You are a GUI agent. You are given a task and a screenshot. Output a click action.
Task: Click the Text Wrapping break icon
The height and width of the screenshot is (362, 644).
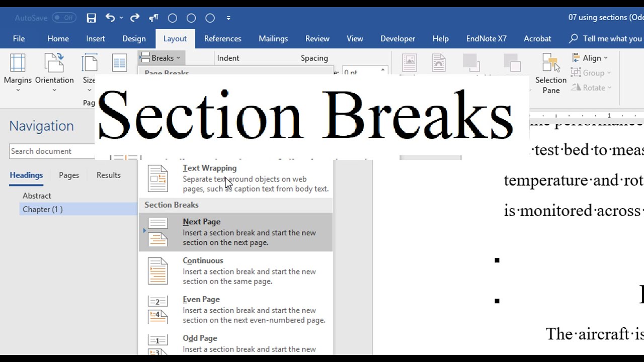[158, 178]
